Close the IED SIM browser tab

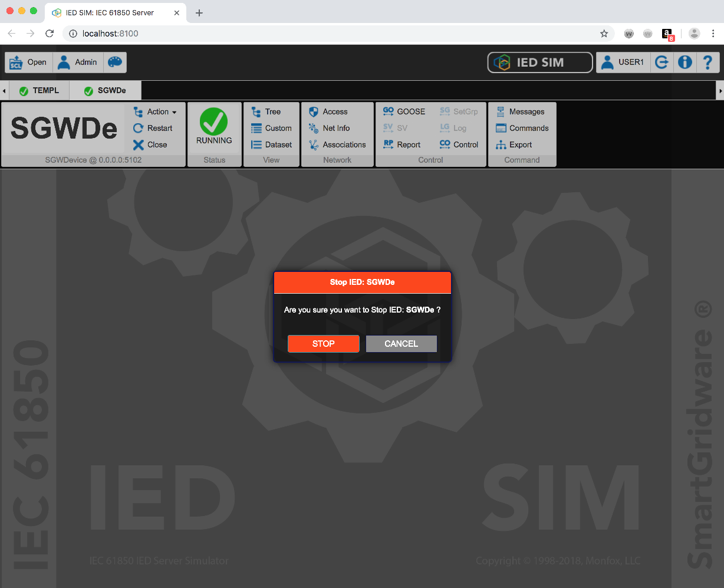177,12
